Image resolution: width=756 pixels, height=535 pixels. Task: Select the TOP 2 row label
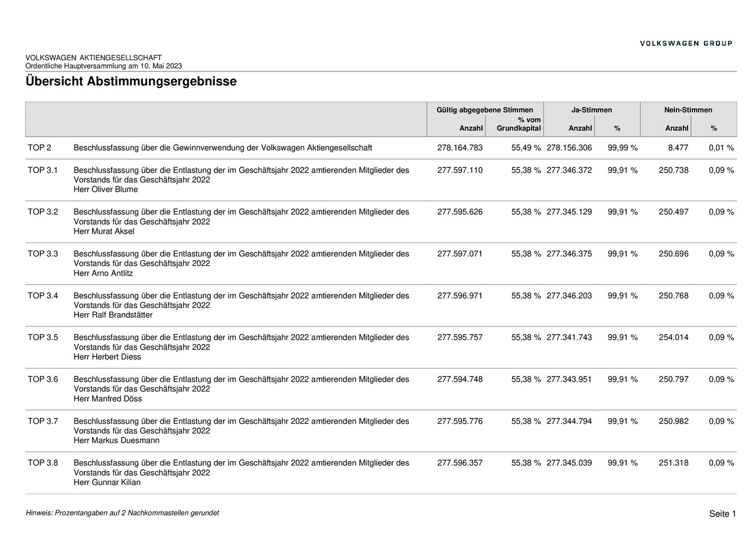pos(40,148)
